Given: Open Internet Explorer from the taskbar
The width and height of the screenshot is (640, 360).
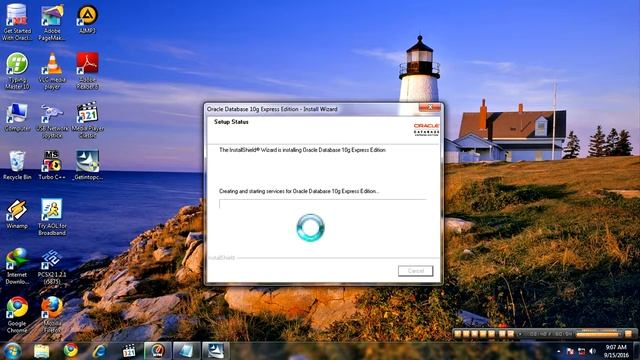Looking at the screenshot, I should (99, 351).
